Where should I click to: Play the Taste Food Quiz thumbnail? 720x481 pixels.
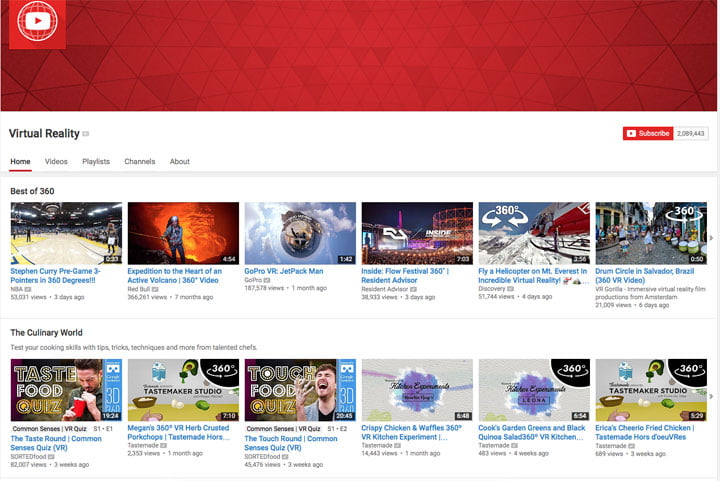[x=67, y=390]
